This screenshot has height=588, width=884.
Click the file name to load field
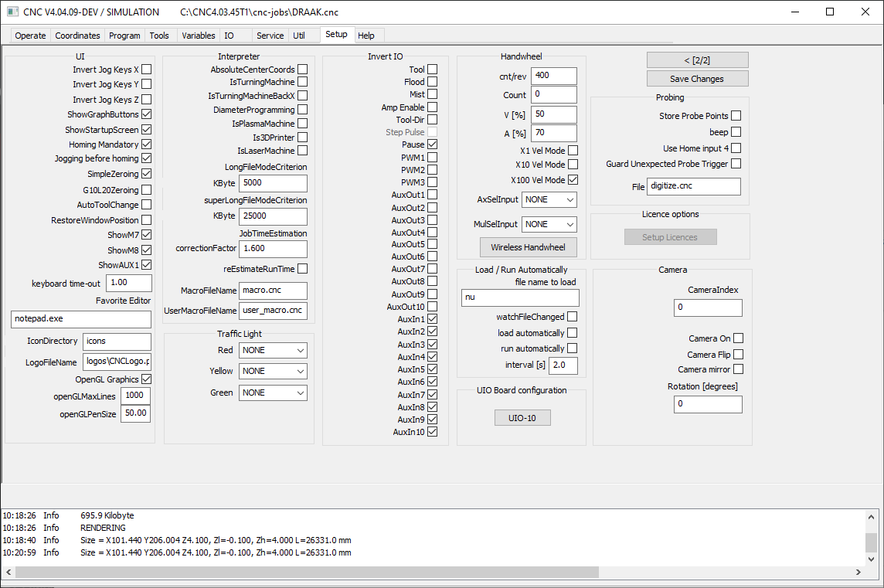(520, 297)
